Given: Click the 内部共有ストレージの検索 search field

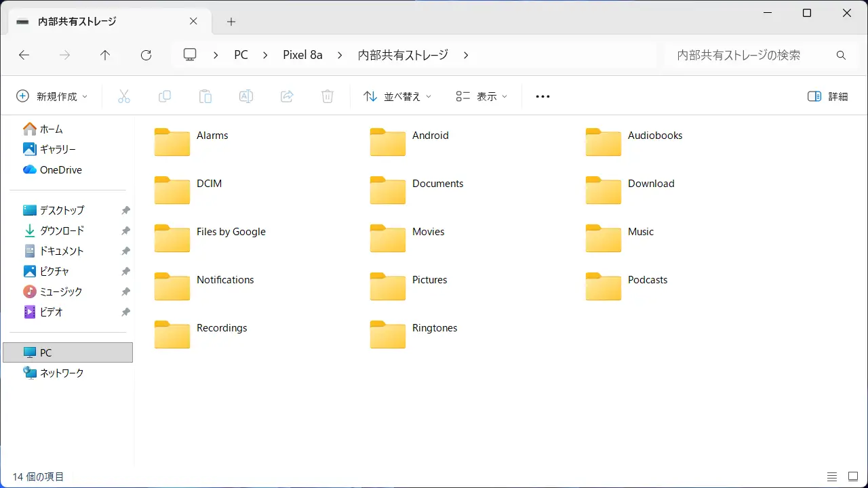Looking at the screenshot, I should tap(746, 56).
